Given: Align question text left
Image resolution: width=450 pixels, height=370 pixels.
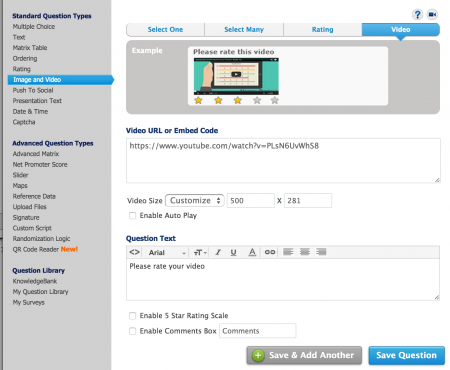Looking at the screenshot, I should pyautogui.click(x=288, y=252).
